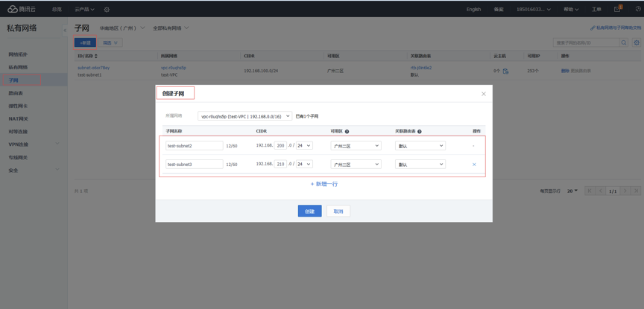Remove the test-subnet3 row with X
644x309 pixels.
pos(474,165)
